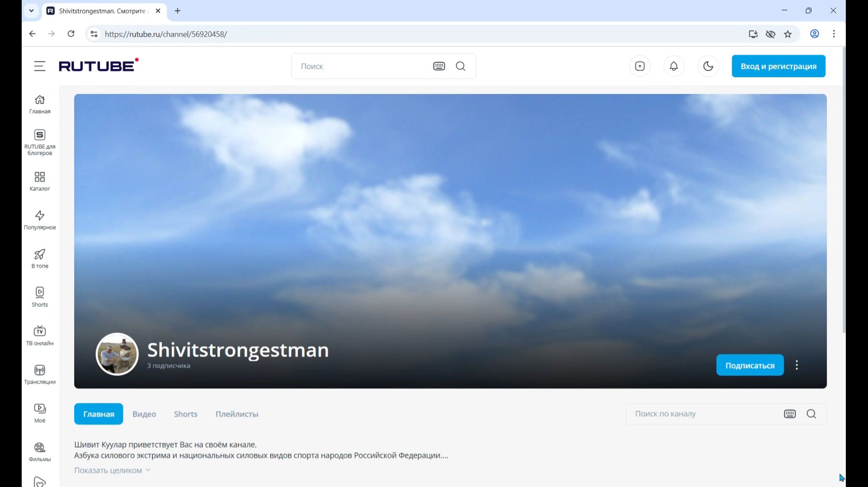Switch to the Плейлисты tab

(236, 414)
